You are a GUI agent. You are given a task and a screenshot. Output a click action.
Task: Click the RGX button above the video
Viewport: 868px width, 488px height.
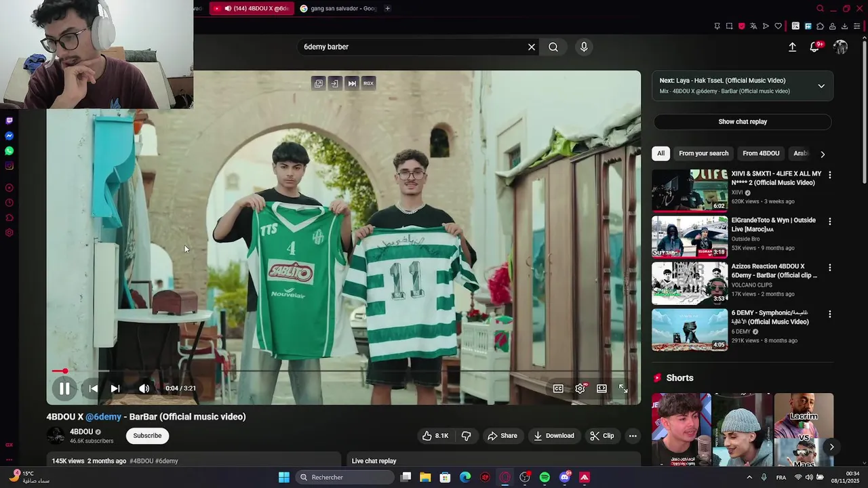pyautogui.click(x=368, y=83)
